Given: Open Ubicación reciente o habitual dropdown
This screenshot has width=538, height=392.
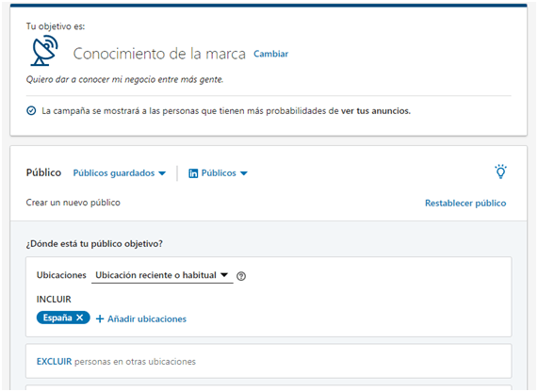Looking at the screenshot, I should [162, 275].
